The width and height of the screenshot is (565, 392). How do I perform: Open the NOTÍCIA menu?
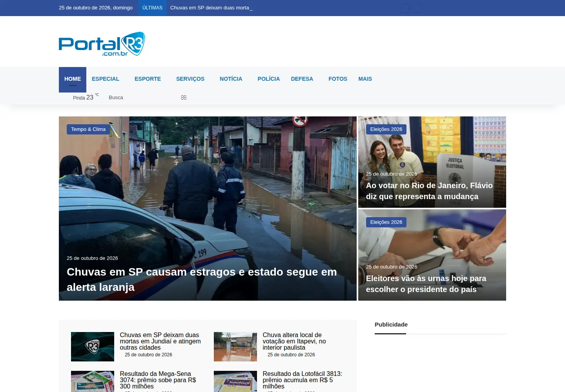(x=231, y=79)
